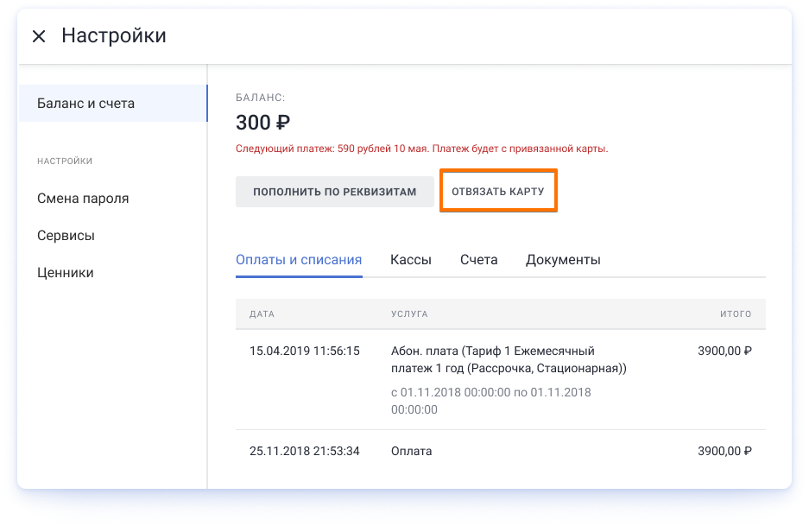Open Сервисы section

(x=66, y=235)
